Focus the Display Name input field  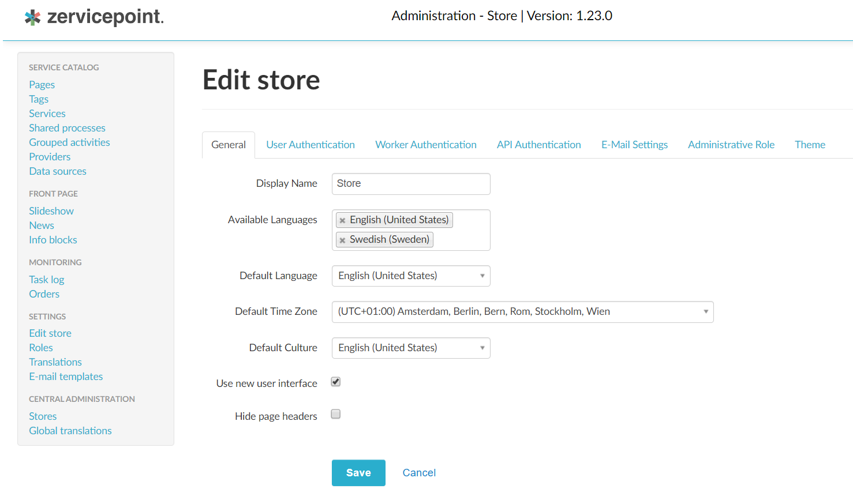click(x=410, y=184)
